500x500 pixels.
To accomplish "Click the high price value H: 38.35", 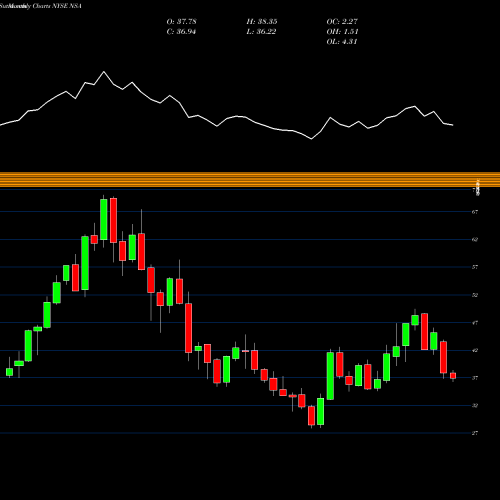I will 262,22.
